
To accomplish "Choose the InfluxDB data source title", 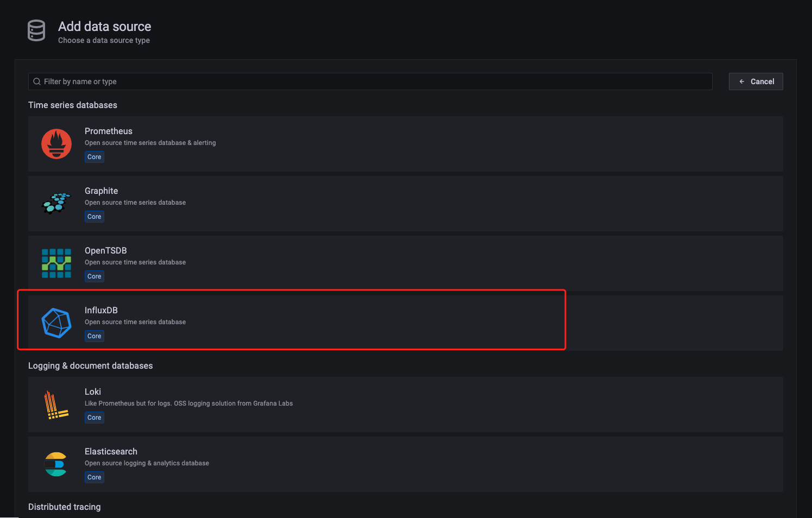I will 101,310.
